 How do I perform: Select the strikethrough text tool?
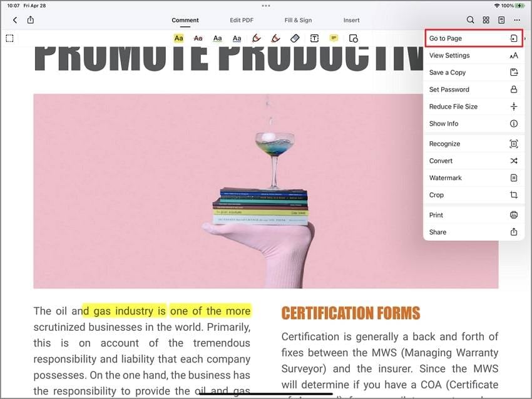[198, 38]
